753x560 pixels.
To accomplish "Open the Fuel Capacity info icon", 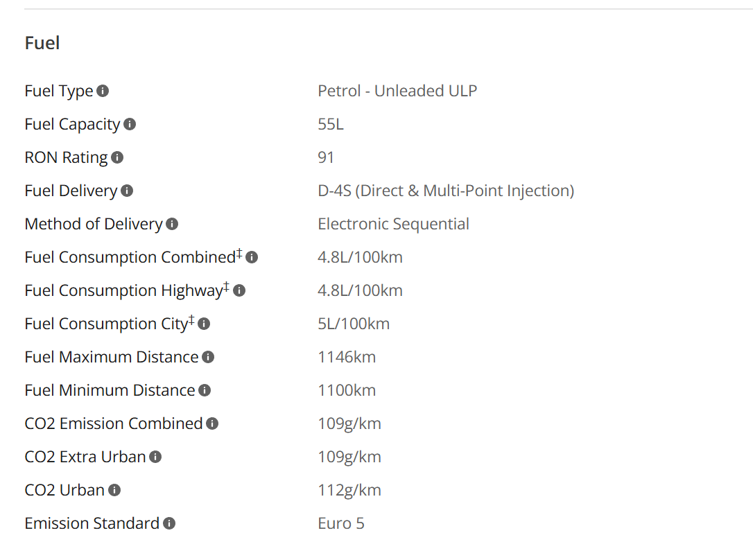I will [x=130, y=124].
